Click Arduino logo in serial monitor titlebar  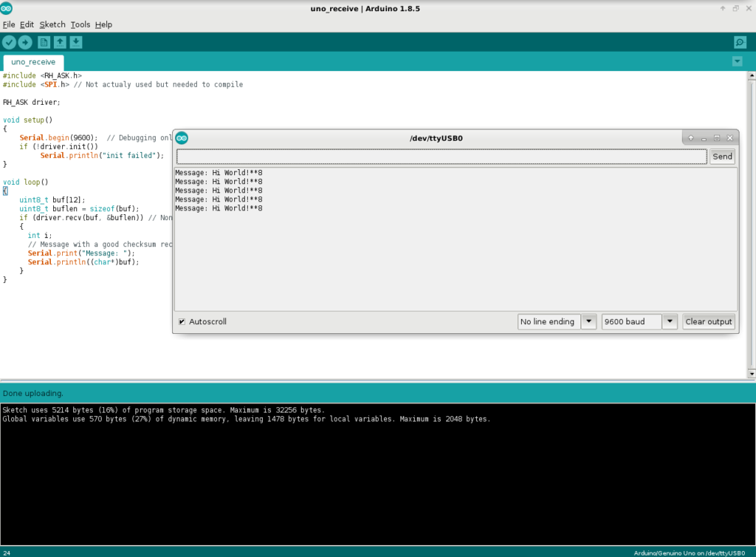[182, 138]
